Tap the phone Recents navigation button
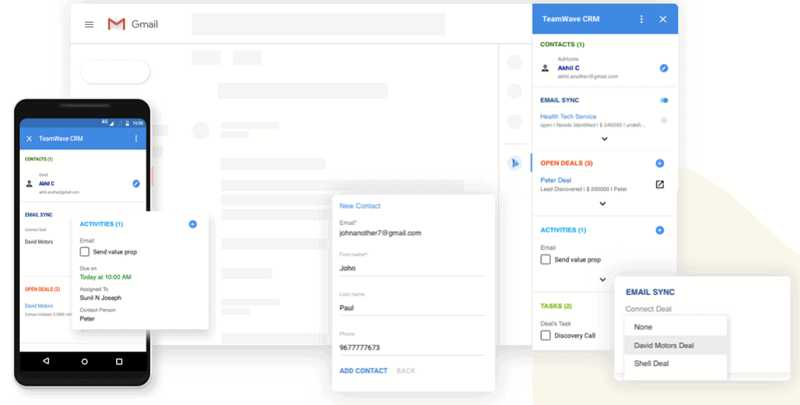The height and width of the screenshot is (405, 800). (119, 362)
